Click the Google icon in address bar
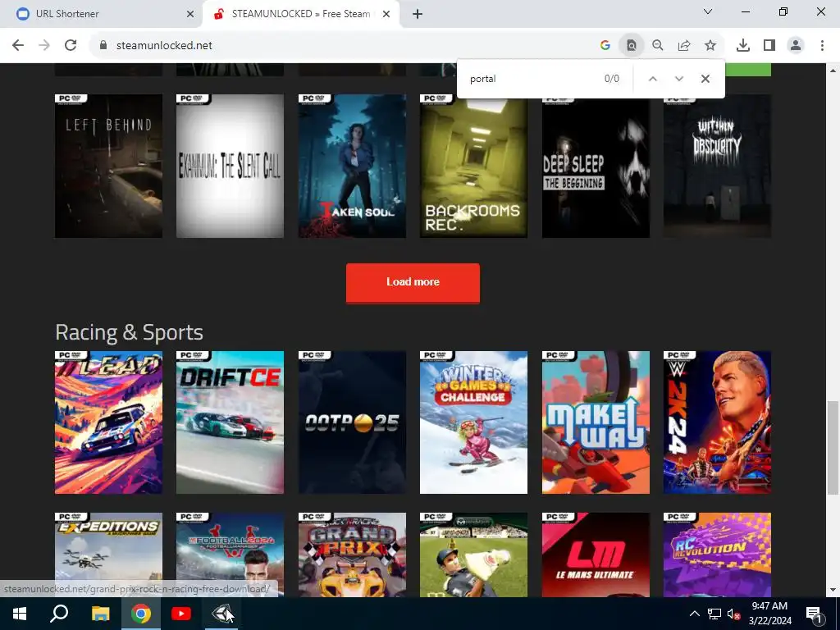 605,46
